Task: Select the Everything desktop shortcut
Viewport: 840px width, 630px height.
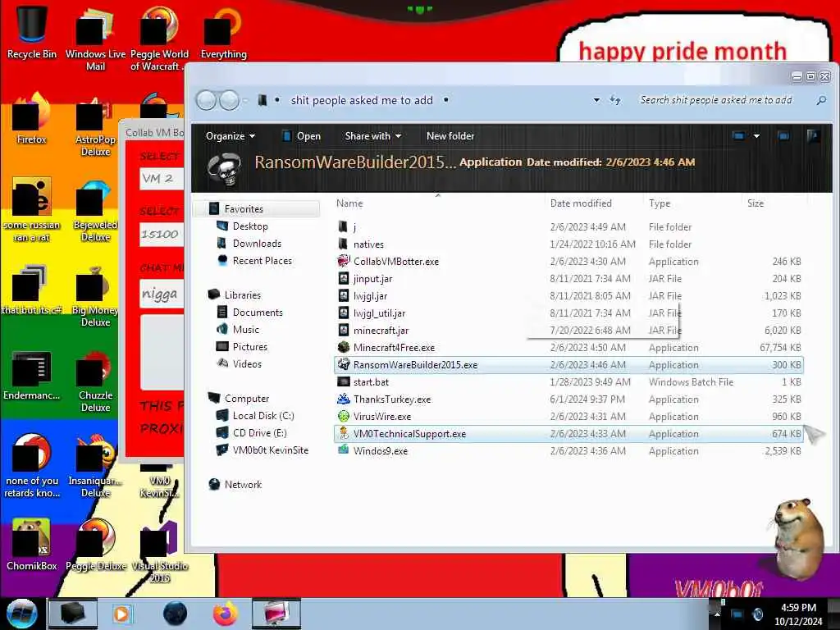Action: click(223, 32)
